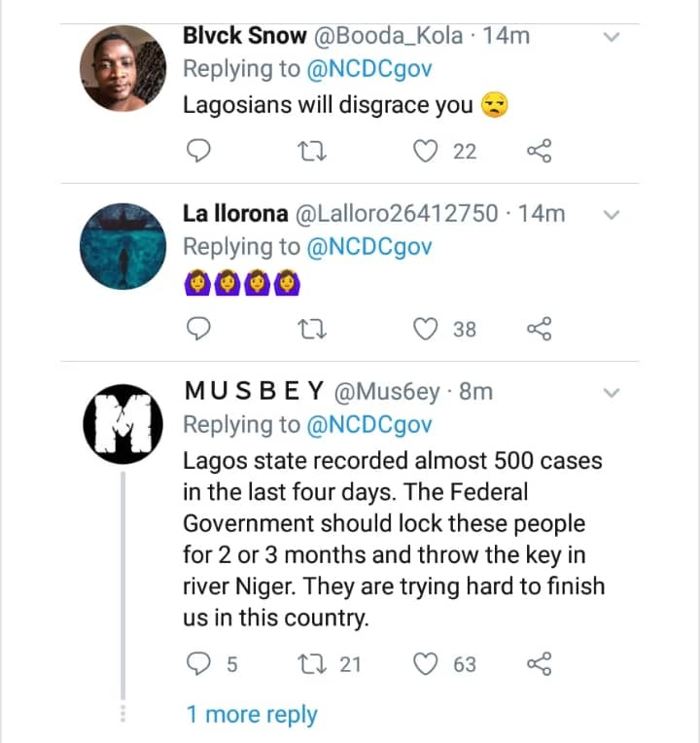
Task: Open dropdown arrow on MUSBEY's tweet
Action: (612, 393)
